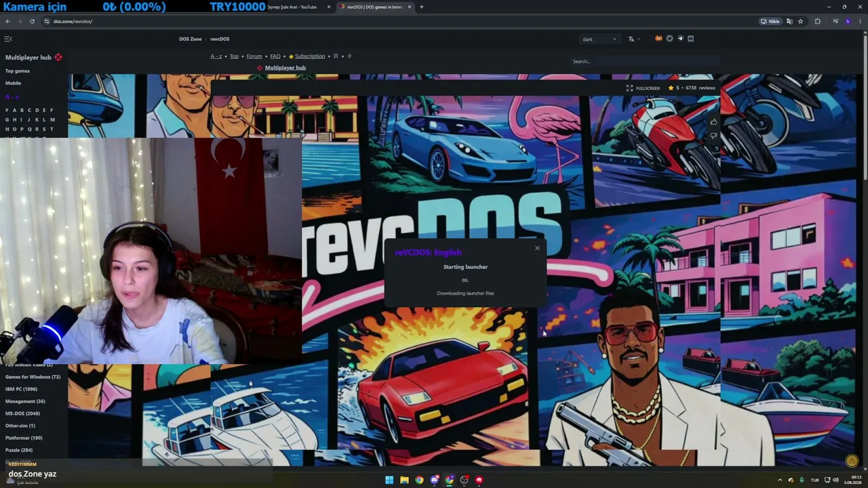This screenshot has width=868, height=488.
Task: Open the Multiplayer hub link below nav
Action: pyautogui.click(x=285, y=68)
